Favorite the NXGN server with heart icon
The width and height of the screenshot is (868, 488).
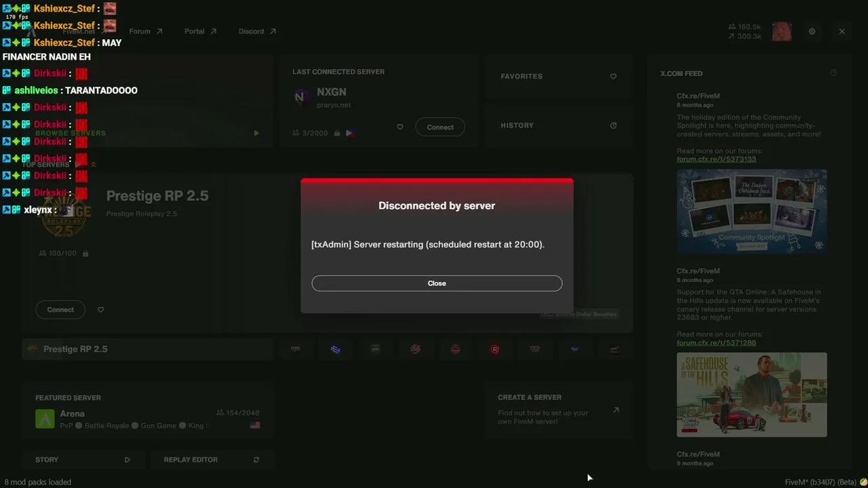(400, 127)
